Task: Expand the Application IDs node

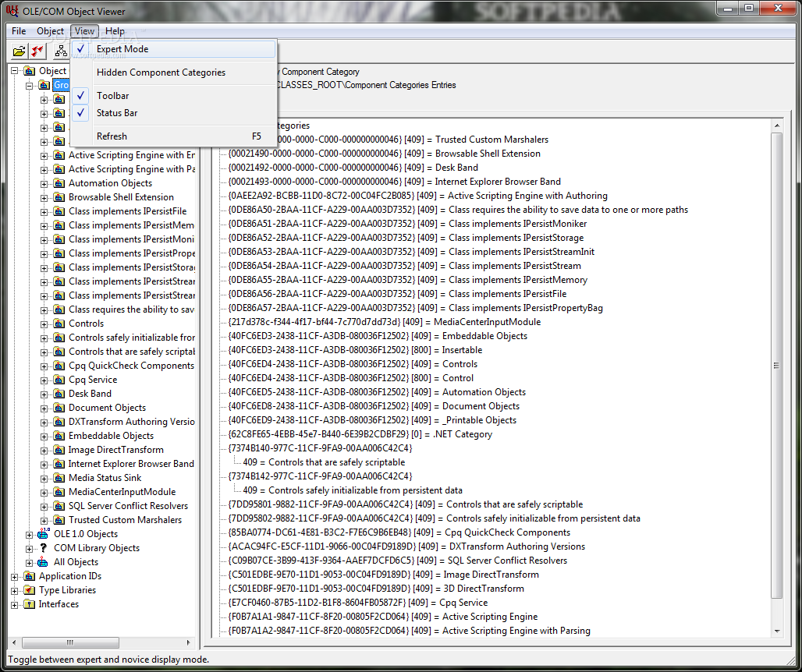Action: coord(15,576)
